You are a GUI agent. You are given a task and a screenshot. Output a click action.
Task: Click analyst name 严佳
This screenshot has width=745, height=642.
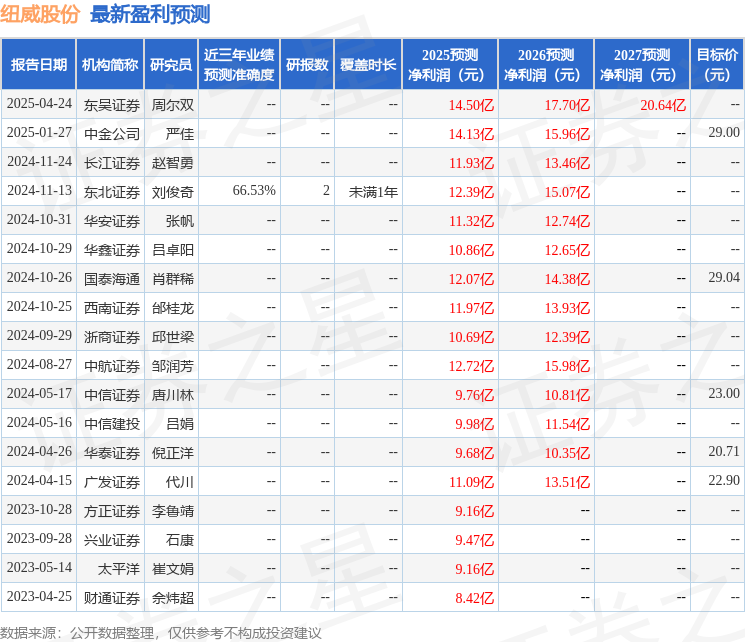click(180, 134)
